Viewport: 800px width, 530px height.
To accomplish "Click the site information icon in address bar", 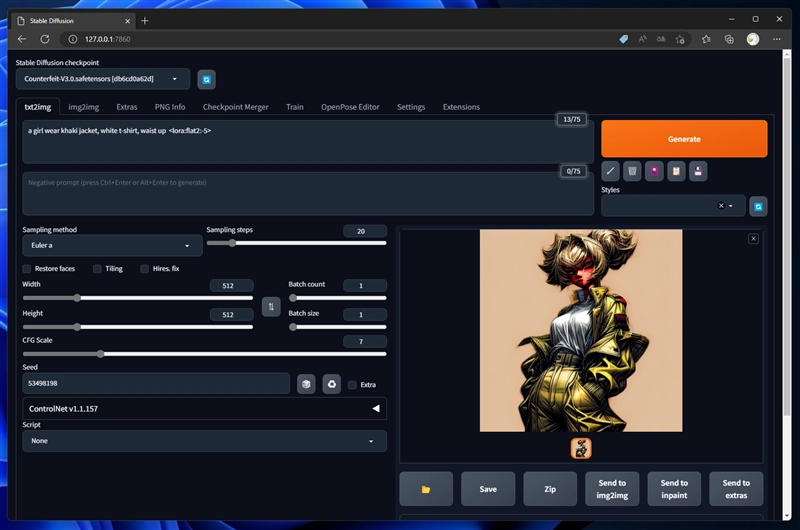I will click(x=72, y=39).
